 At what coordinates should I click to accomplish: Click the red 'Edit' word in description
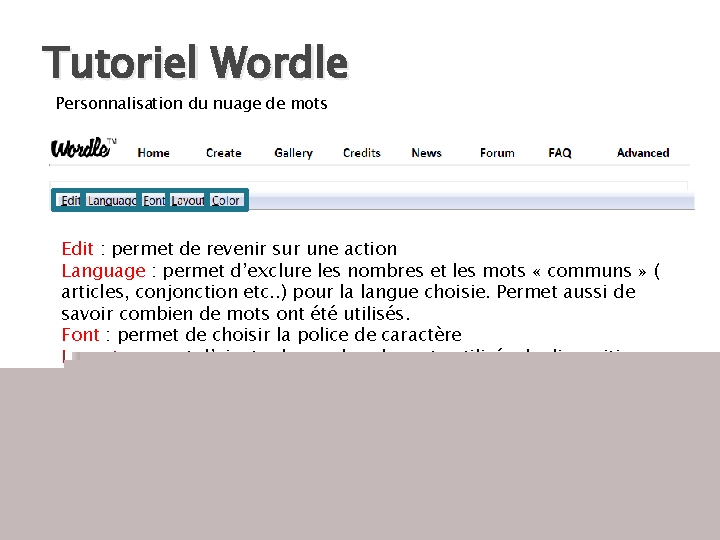pos(78,248)
